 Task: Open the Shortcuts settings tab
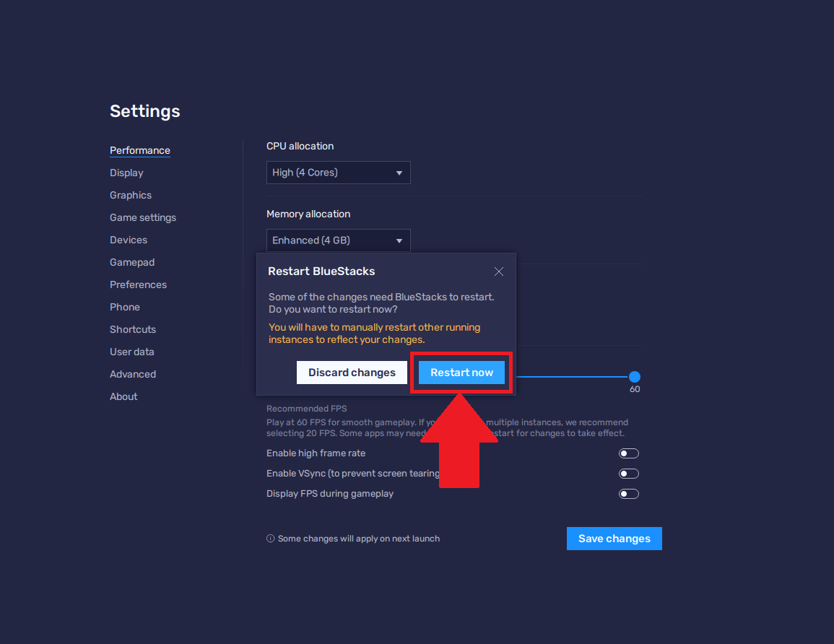tap(133, 329)
